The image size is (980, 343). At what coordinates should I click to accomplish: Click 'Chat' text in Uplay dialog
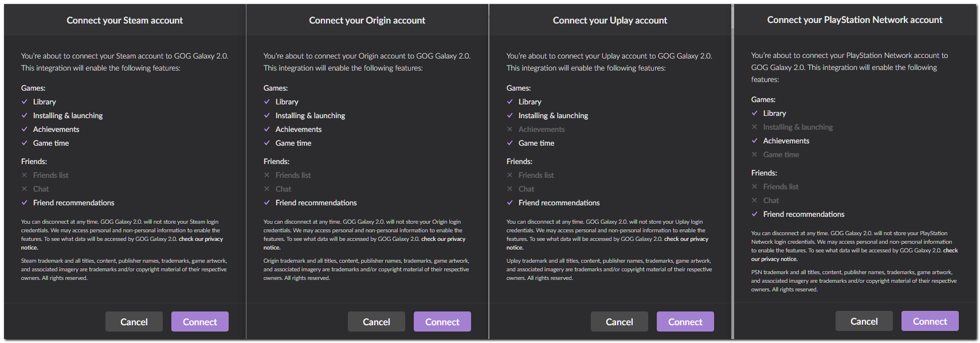pos(526,189)
